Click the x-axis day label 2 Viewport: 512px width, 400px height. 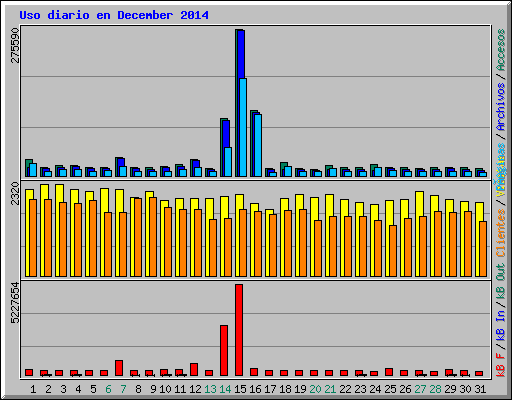(x=48, y=389)
